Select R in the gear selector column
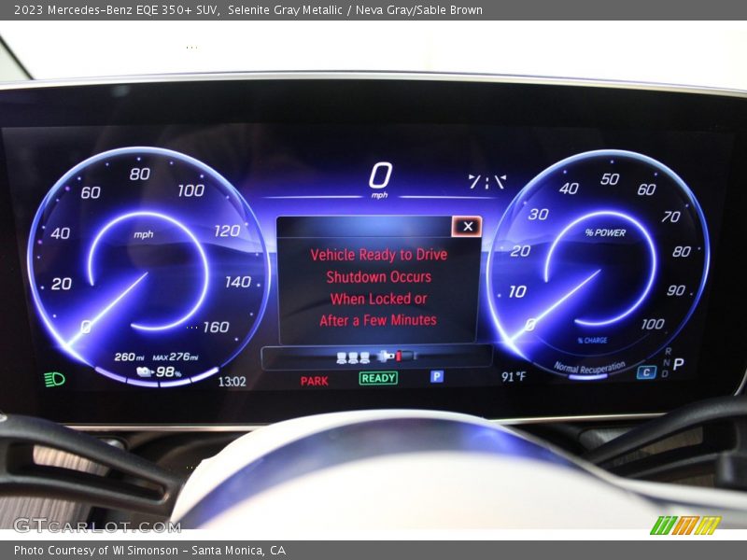 (669, 352)
